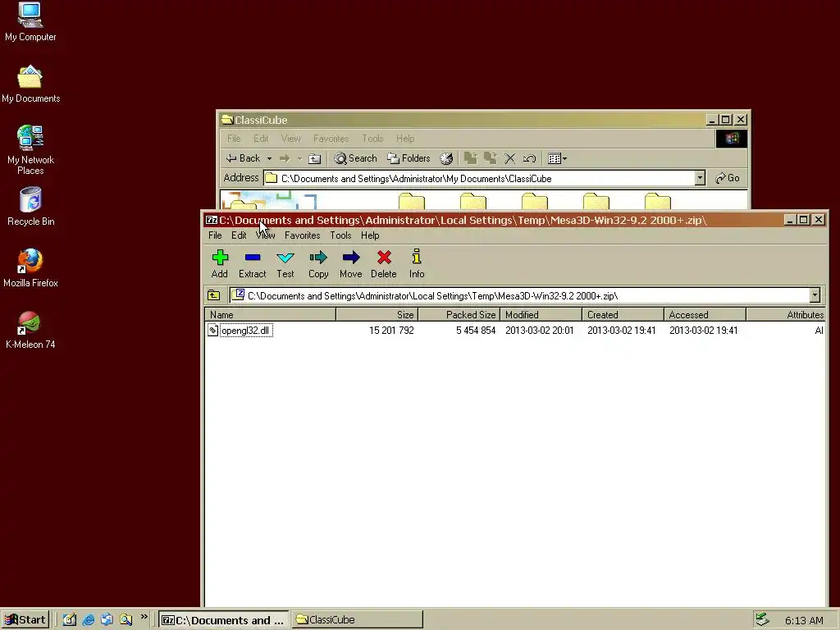Open My Documents desktop icon
Image resolution: width=840 pixels, height=630 pixels.
30,84
